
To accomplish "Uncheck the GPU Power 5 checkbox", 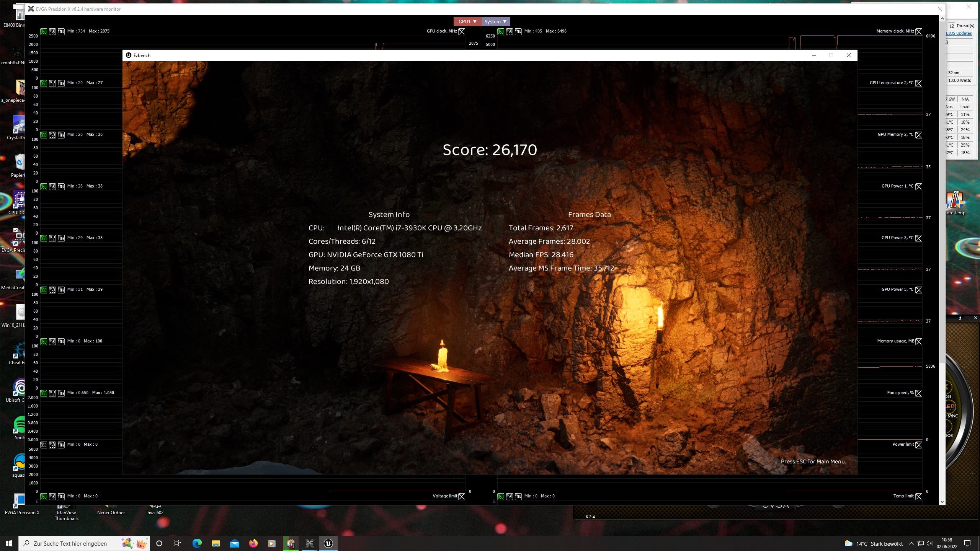I will click(x=919, y=290).
